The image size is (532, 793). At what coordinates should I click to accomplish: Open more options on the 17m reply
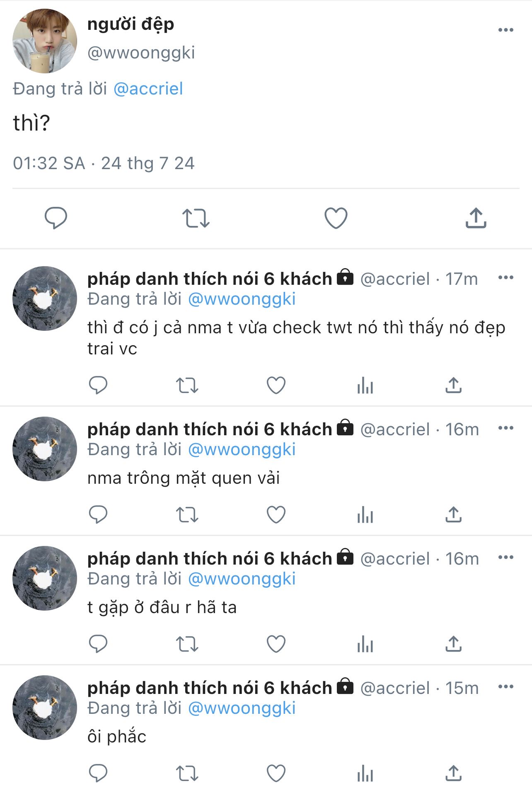tap(505, 278)
